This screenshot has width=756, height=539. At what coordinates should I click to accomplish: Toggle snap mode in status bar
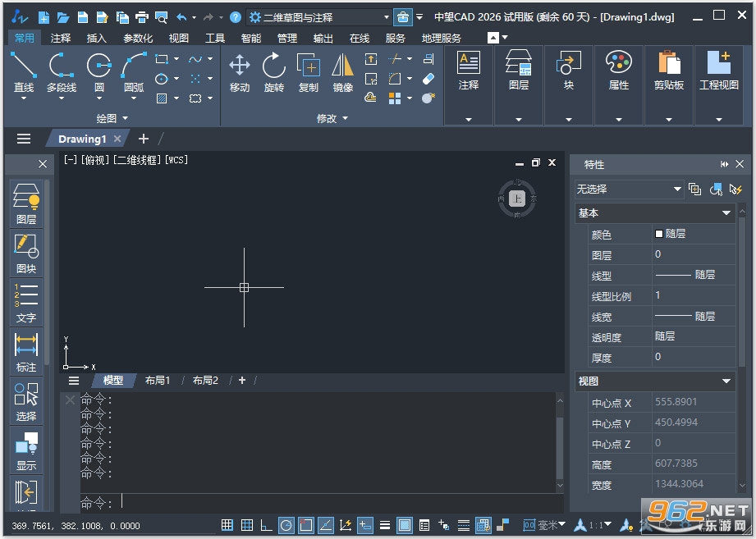(227, 525)
